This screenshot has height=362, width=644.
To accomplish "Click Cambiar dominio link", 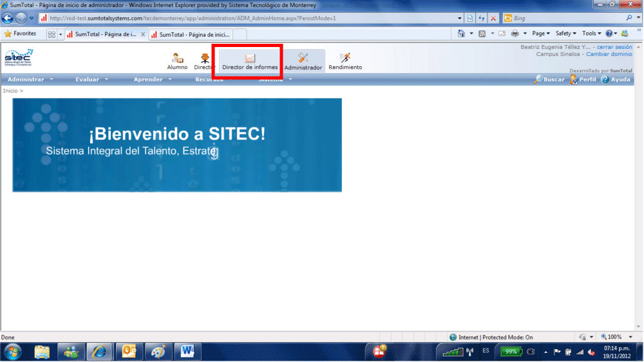I will coord(609,54).
